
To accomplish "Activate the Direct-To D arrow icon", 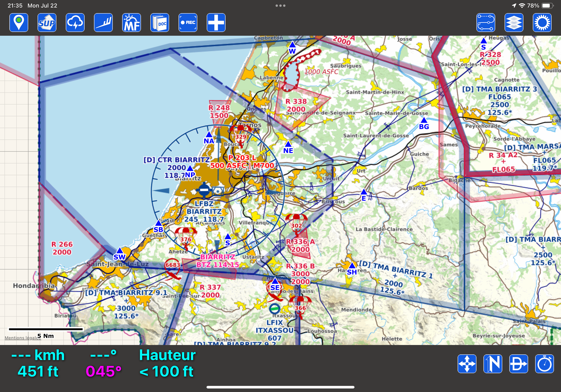I will point(519,364).
